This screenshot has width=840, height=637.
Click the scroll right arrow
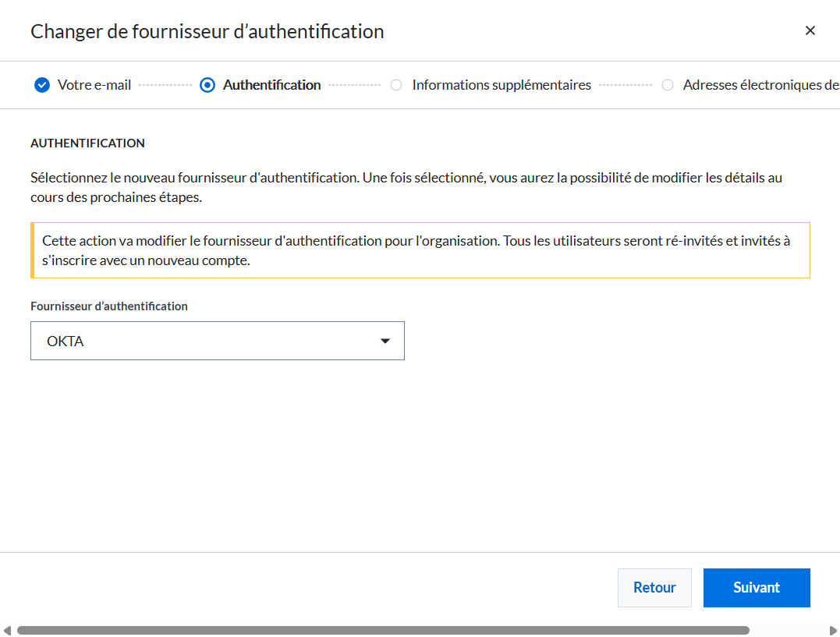tap(832, 631)
